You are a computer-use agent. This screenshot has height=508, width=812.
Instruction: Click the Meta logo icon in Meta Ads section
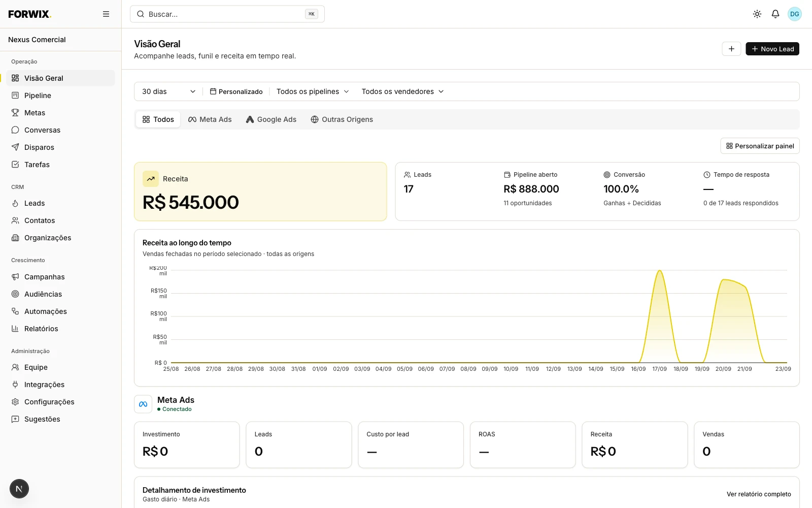coord(143,404)
